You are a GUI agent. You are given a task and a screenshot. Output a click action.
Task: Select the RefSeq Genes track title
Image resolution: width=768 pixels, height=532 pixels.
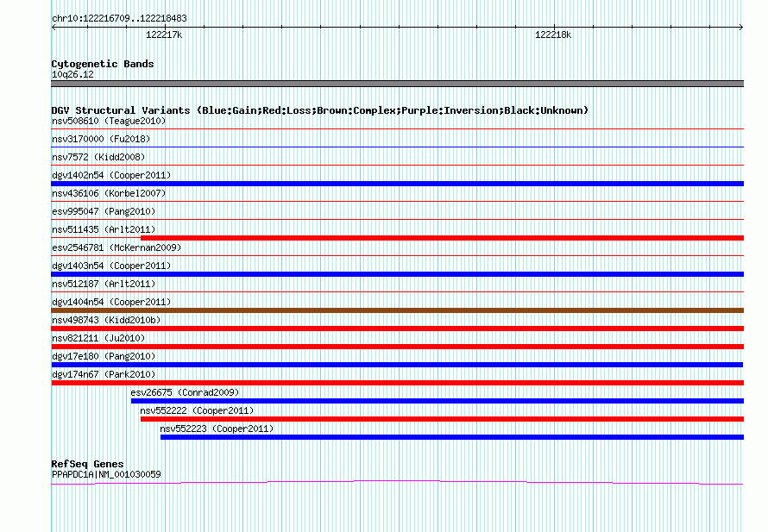(x=87, y=464)
